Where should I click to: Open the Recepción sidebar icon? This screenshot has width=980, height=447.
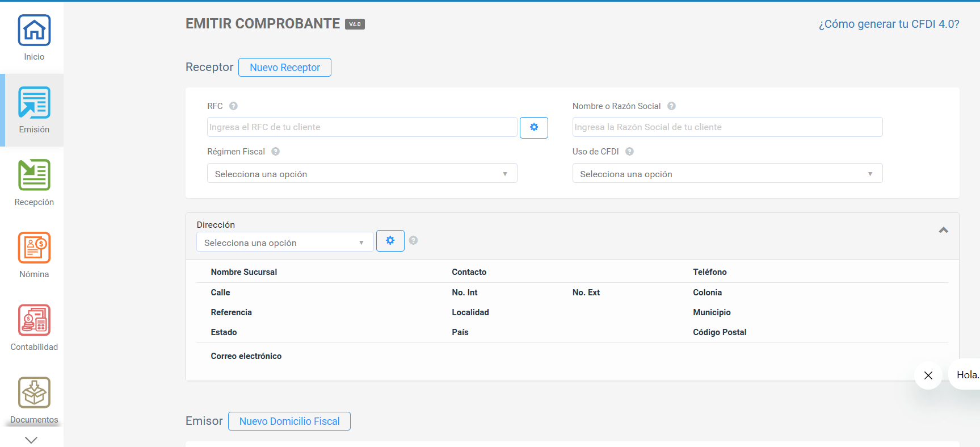pos(34,175)
